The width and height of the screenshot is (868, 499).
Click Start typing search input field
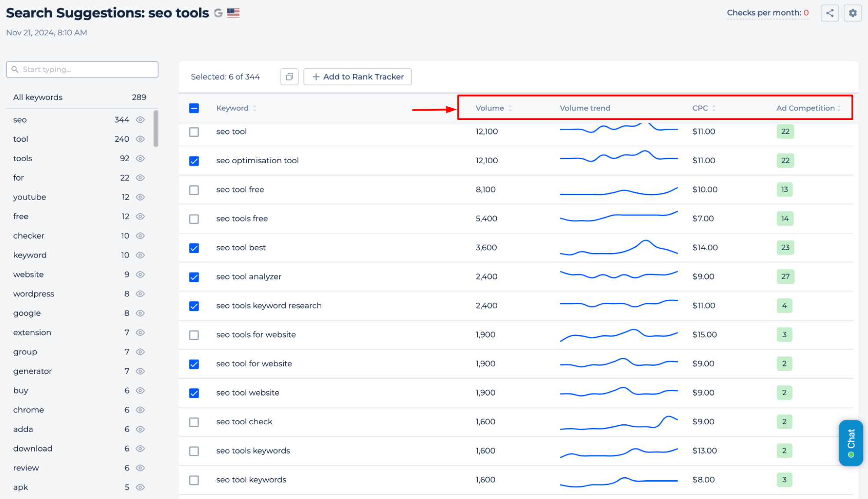[x=82, y=69]
